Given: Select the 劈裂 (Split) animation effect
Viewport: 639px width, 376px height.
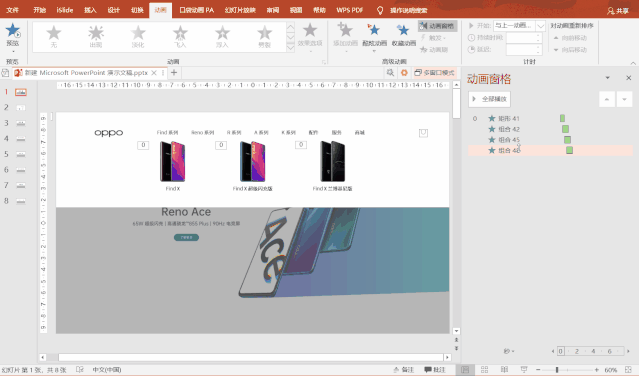Looking at the screenshot, I should pyautogui.click(x=264, y=37).
